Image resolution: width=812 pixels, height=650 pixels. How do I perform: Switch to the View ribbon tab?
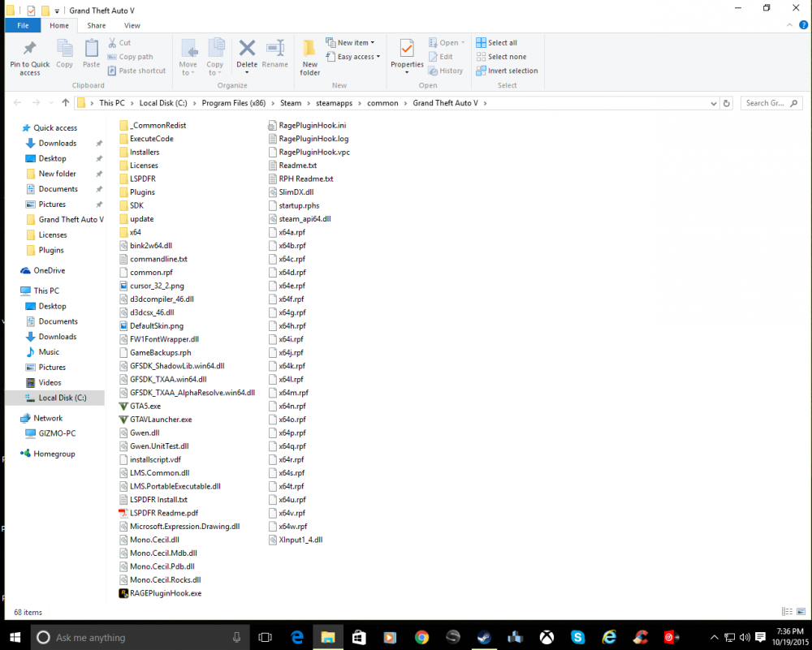tap(132, 25)
